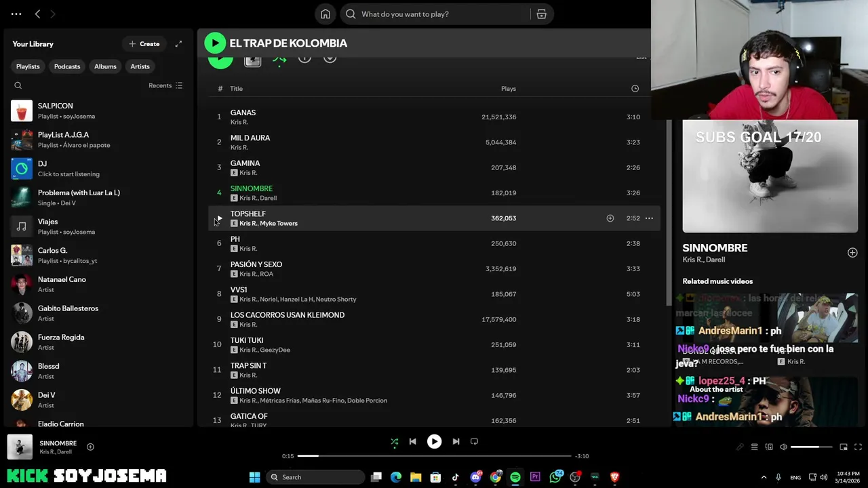This screenshot has height=488, width=868.
Task: Open the three-dot app menu
Action: pos(16,14)
